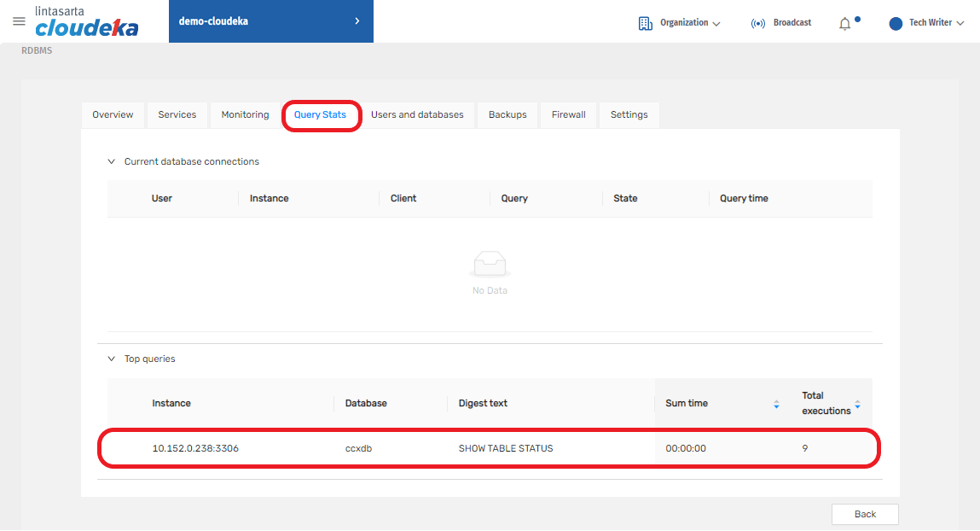Open the demo-cloudeka project selector

270,21
